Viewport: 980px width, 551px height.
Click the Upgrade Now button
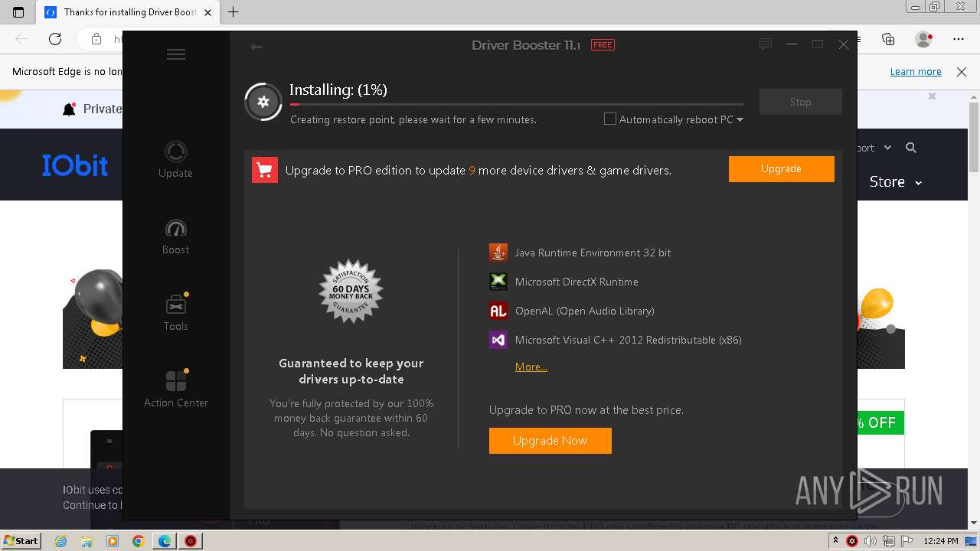[x=550, y=441]
